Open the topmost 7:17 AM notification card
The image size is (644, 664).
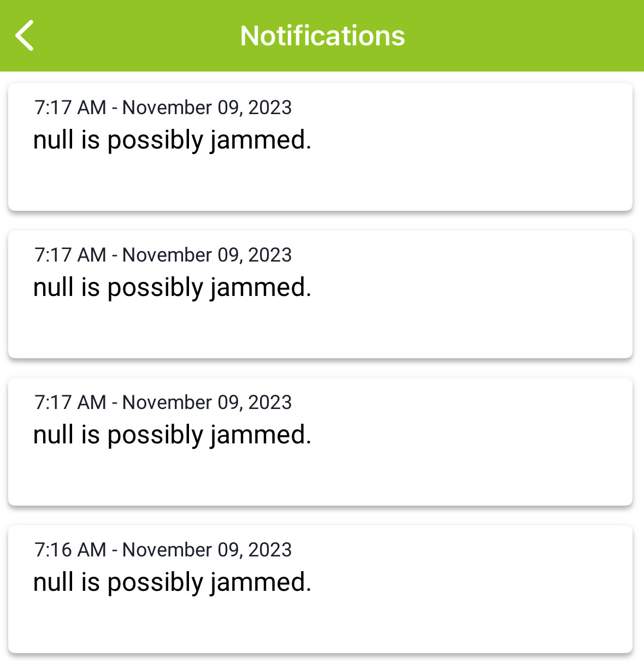pos(320,147)
